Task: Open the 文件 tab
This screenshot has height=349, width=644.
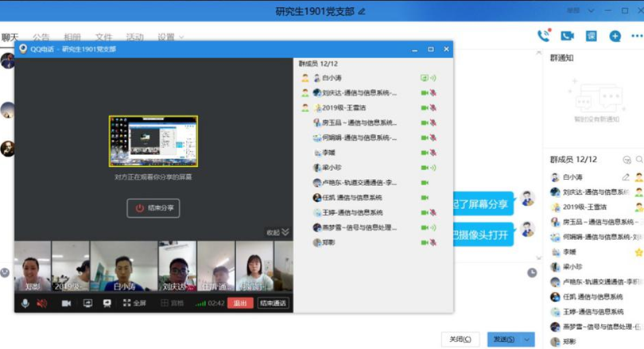Action: pos(103,37)
